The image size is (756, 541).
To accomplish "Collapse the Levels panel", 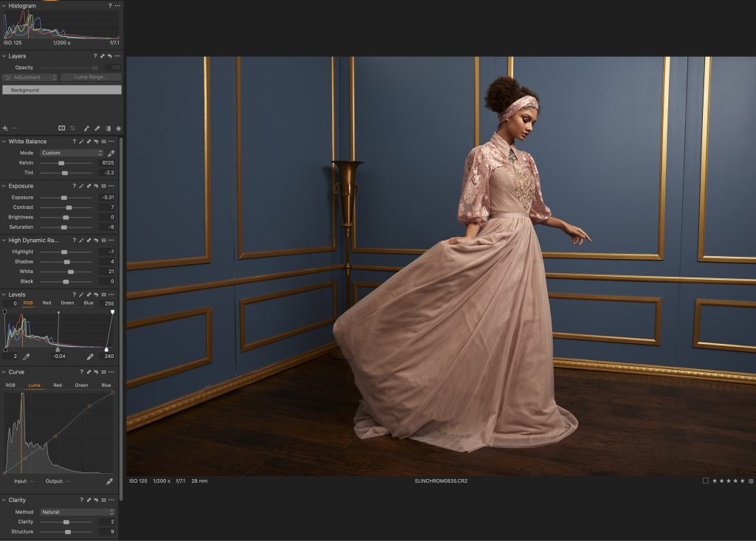I will tap(4, 294).
